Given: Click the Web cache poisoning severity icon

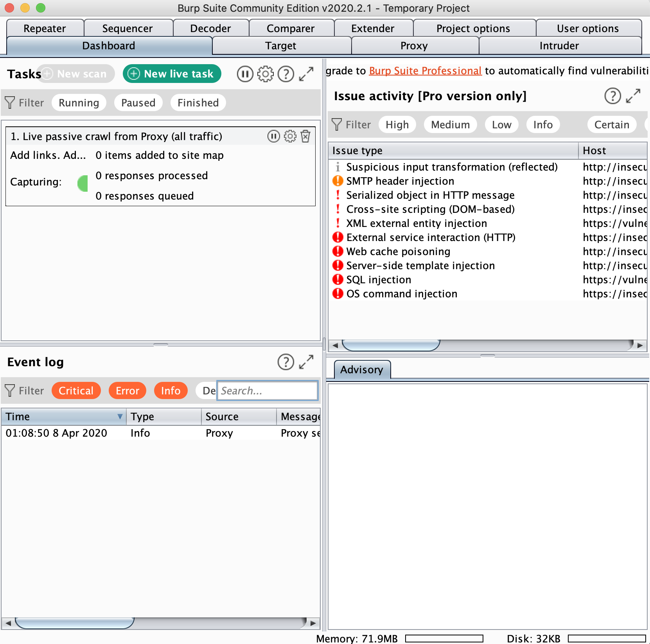Looking at the screenshot, I should pos(338,251).
